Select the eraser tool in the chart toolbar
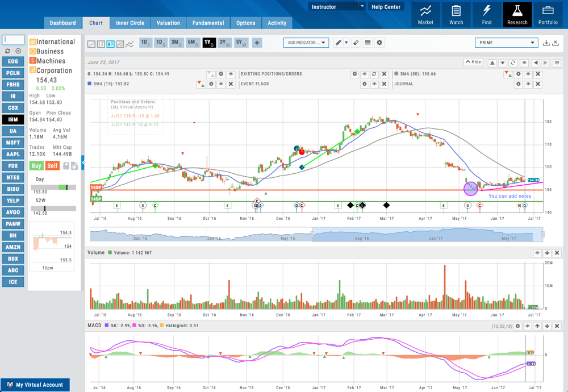Viewport: 568px width, 392px height. [x=356, y=43]
